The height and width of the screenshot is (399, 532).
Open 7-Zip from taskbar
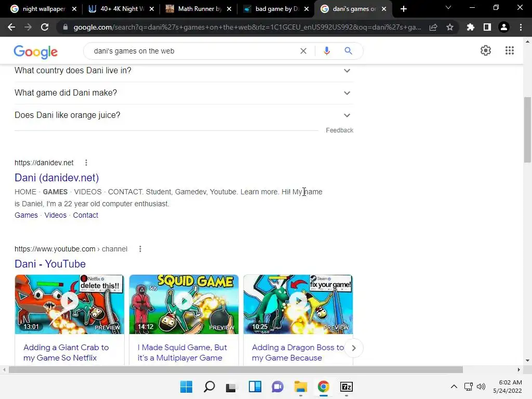coord(347,387)
